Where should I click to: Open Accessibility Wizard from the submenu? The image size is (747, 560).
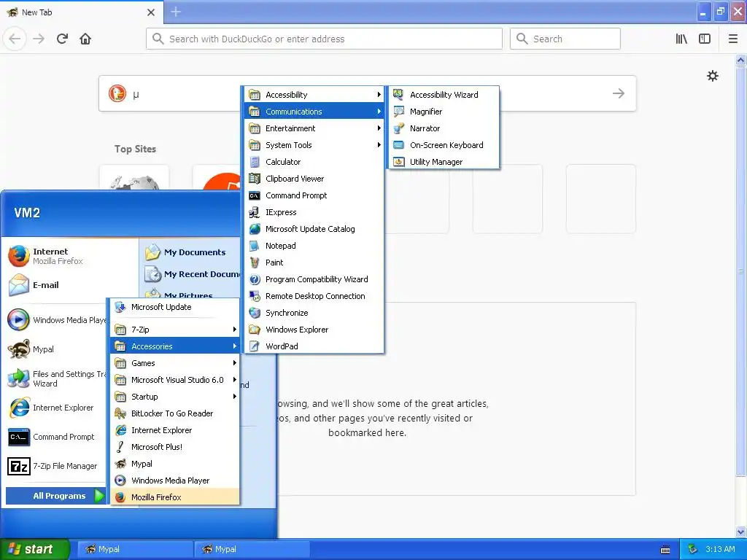pos(444,95)
